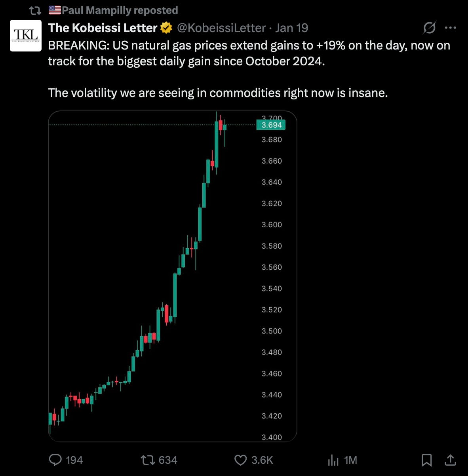Click the heart icon to like the post
This screenshot has width=468, height=476.
click(x=240, y=460)
